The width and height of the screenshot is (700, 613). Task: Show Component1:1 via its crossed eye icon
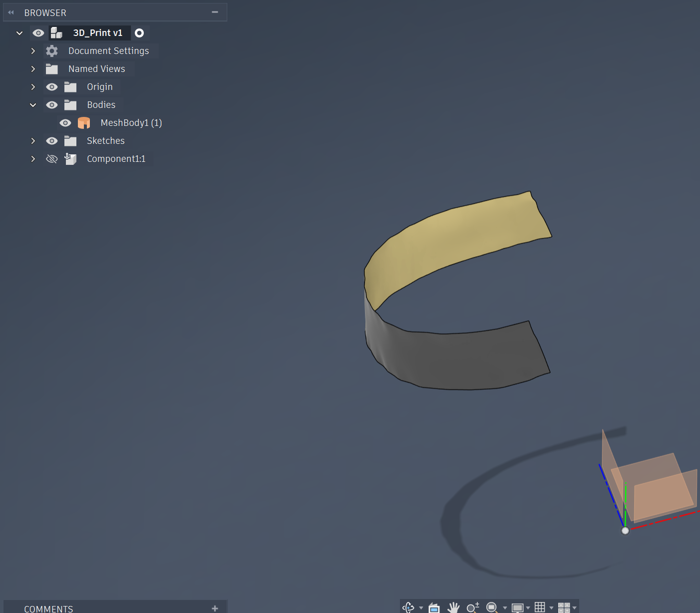(52, 159)
